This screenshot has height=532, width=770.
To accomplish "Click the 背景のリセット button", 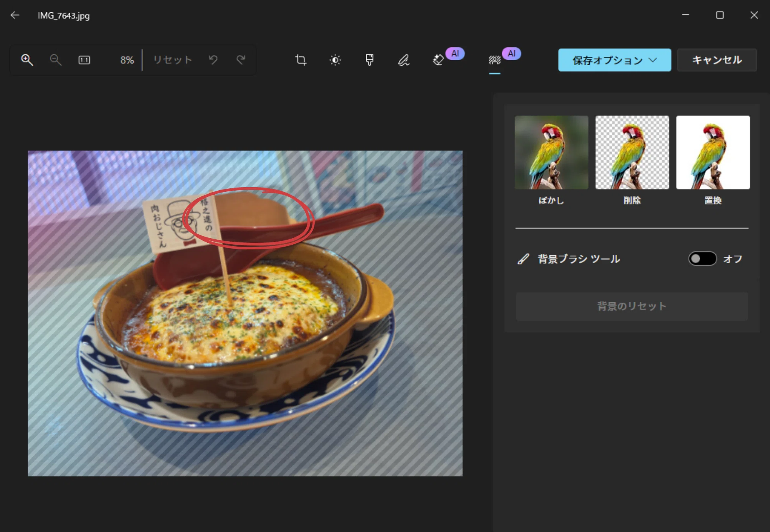I will pos(631,306).
